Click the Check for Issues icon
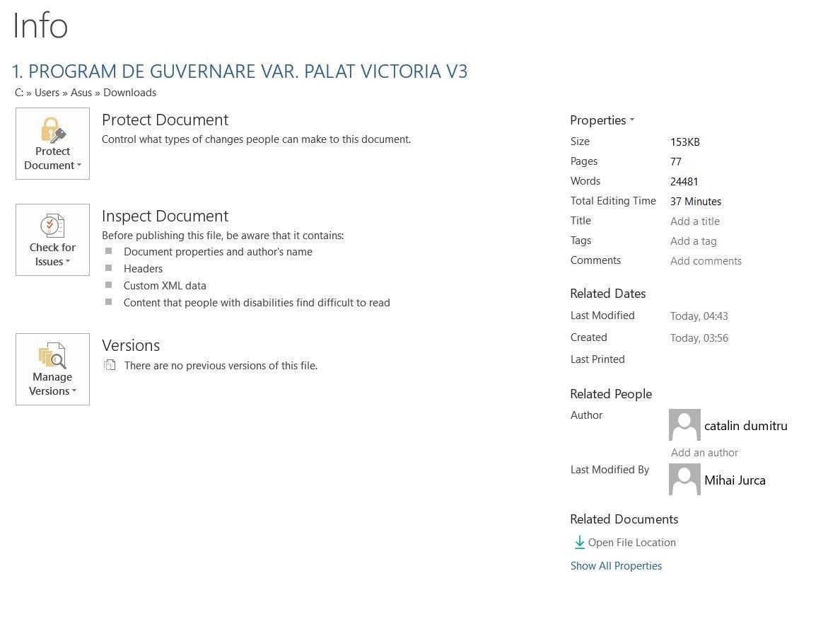 point(52,226)
